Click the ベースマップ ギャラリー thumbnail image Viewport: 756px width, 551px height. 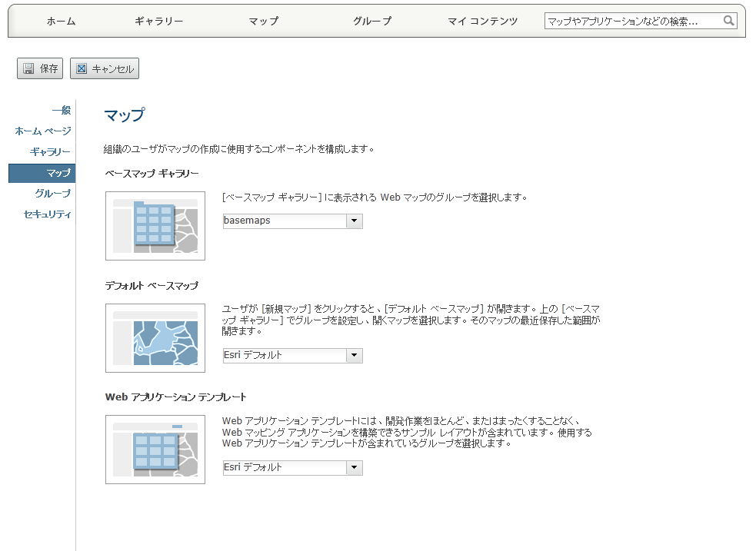click(x=155, y=226)
